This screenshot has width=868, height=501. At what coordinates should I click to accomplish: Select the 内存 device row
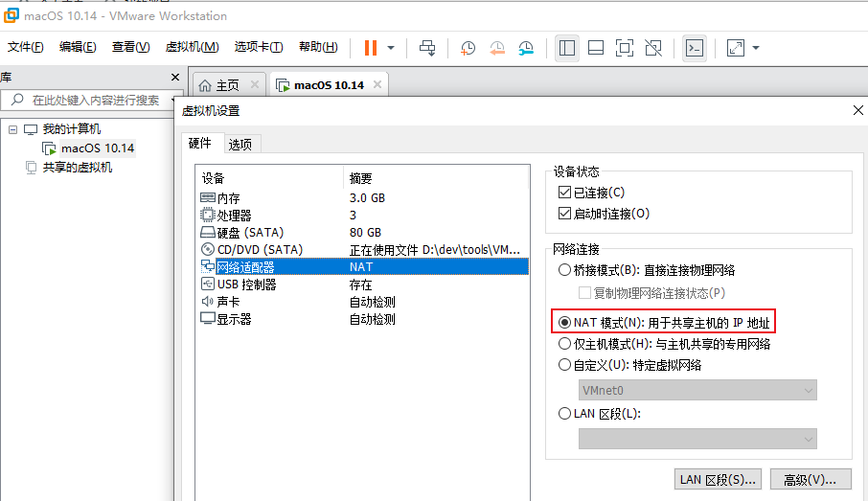[363, 198]
